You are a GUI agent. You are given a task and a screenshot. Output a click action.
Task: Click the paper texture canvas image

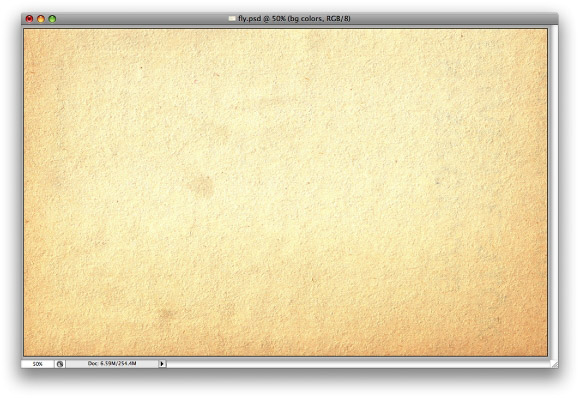click(286, 192)
